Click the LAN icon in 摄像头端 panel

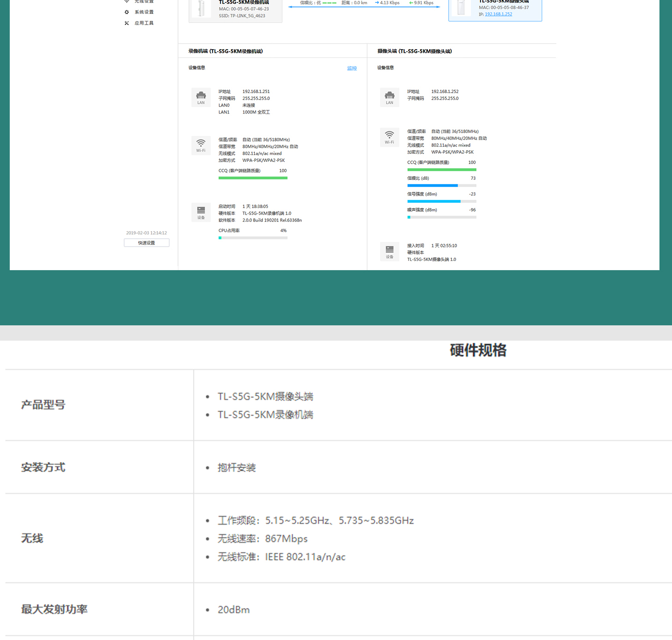(389, 97)
